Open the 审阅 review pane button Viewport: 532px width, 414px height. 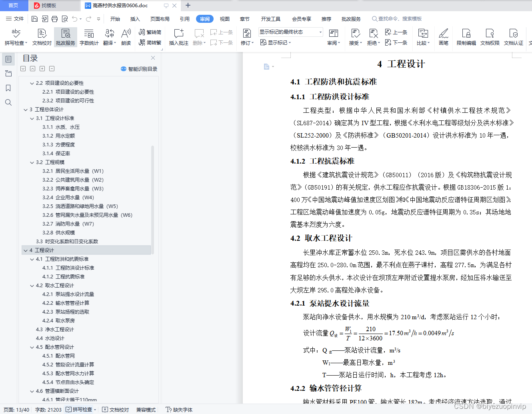[x=334, y=37]
